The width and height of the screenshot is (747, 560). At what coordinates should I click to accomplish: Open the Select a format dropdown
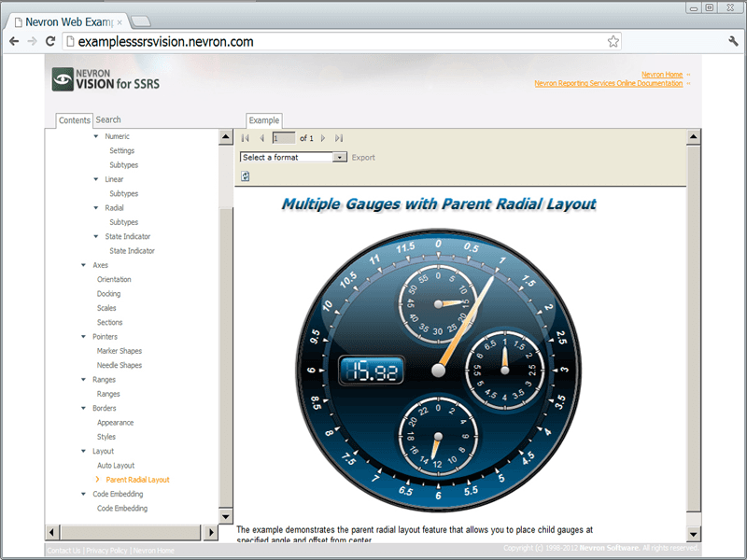click(293, 157)
